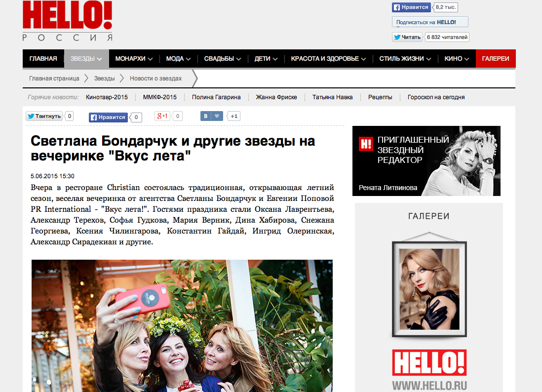The height and width of the screenshot is (392, 542).
Task: Follow on Twitter with Читать button
Action: coord(407,37)
